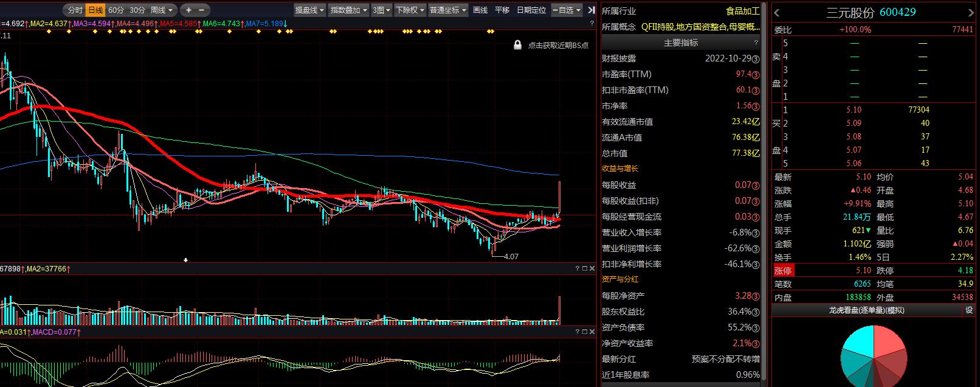Go to the previous stock with the left arrow
This screenshot has width=980, height=387.
pyautogui.click(x=777, y=13)
